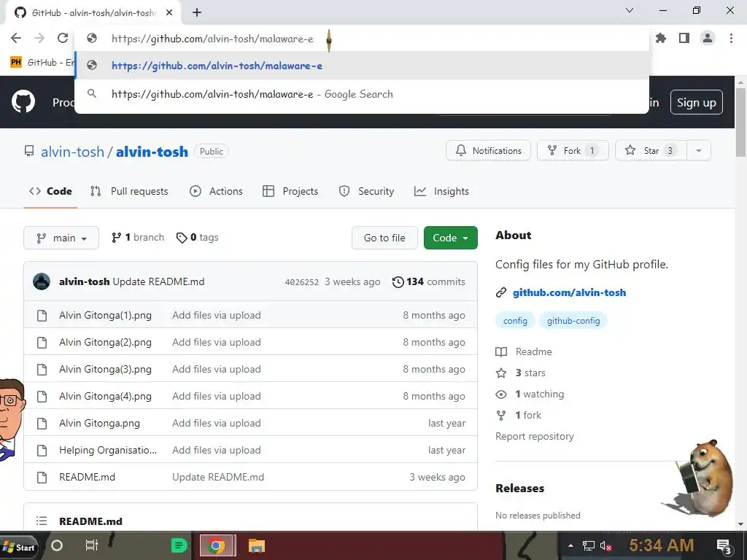747x560 pixels.
Task: Open the notification center icon
Action: pyautogui.click(x=724, y=547)
